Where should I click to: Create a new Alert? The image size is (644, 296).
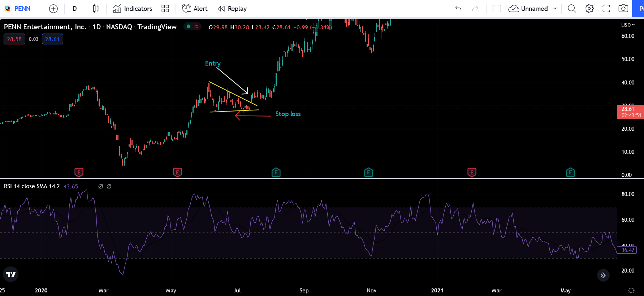tap(195, 9)
